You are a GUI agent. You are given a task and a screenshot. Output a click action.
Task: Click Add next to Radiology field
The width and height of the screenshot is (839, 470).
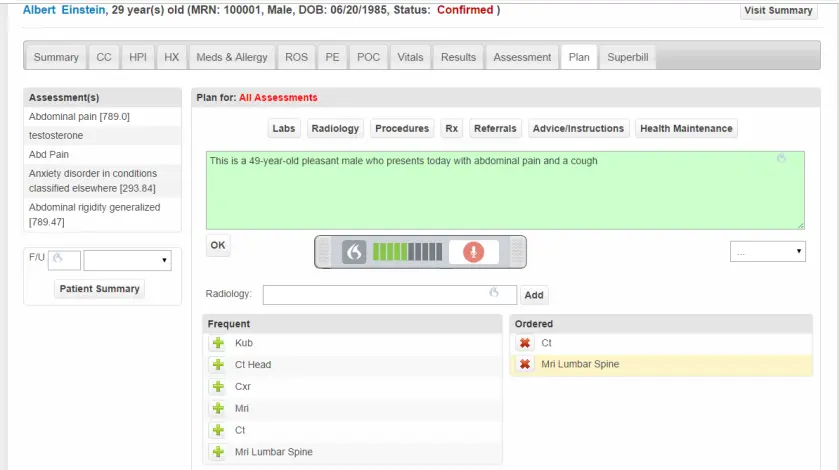click(x=534, y=295)
